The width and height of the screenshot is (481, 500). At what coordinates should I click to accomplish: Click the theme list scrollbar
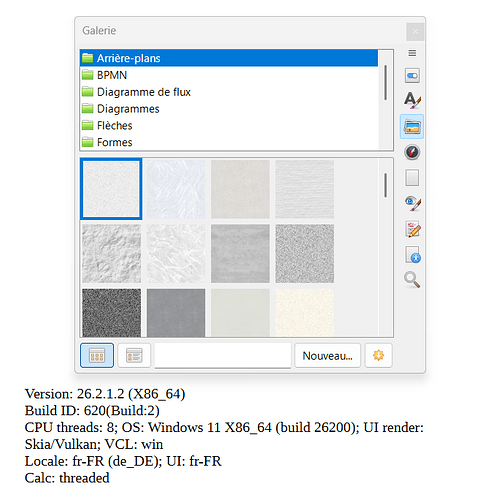(386, 83)
